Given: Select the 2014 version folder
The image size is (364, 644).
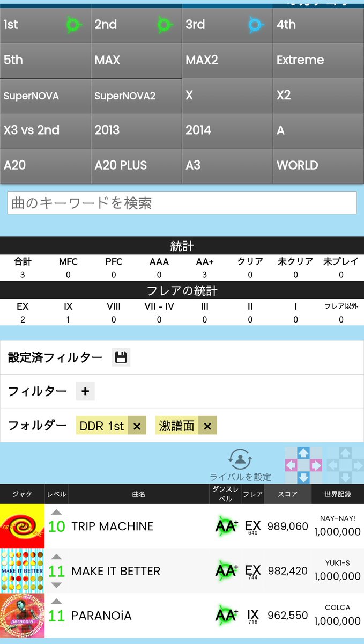Looking at the screenshot, I should pos(227,130).
